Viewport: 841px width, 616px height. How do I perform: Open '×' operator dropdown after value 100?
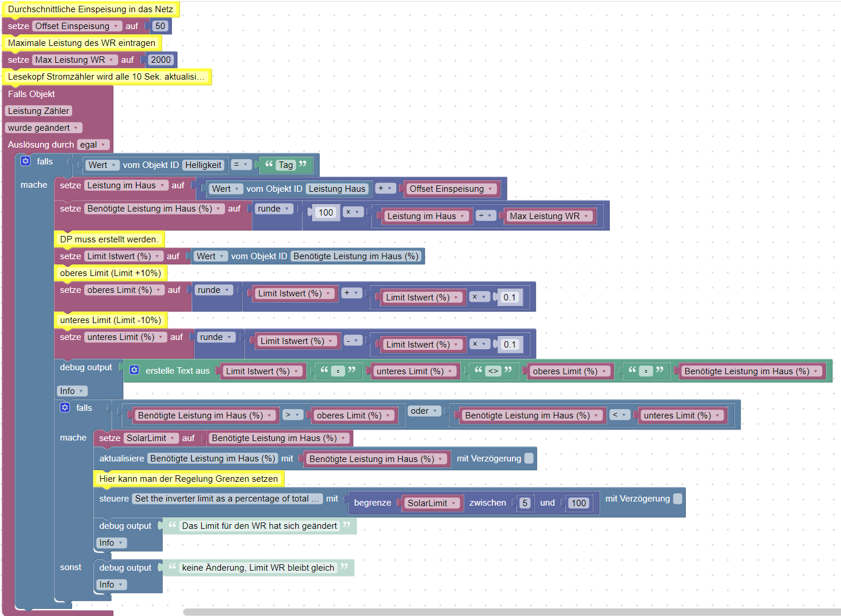coord(352,212)
